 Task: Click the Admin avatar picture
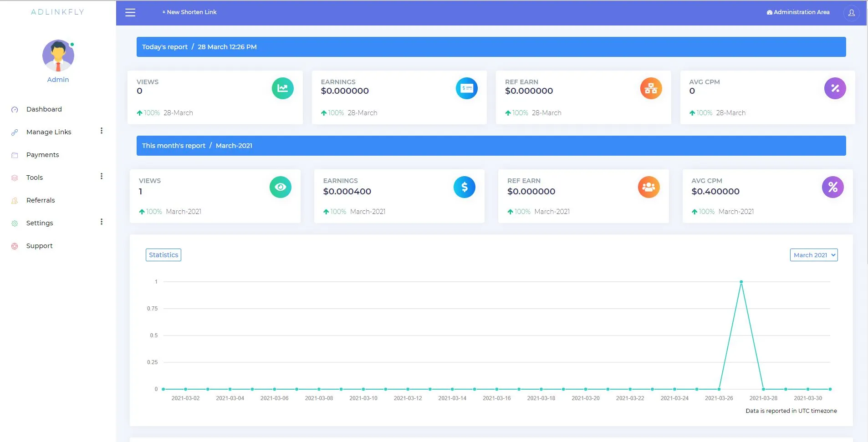58,56
